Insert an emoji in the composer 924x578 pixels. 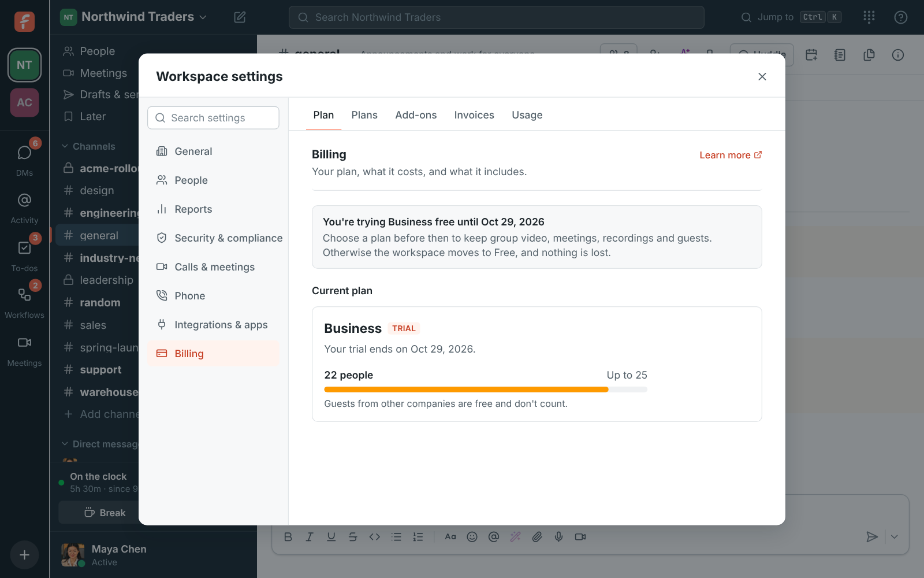472,537
